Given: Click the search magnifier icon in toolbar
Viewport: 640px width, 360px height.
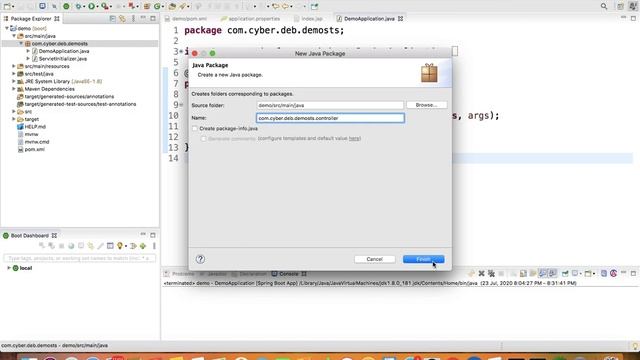Looking at the screenshot, I should (604, 6).
